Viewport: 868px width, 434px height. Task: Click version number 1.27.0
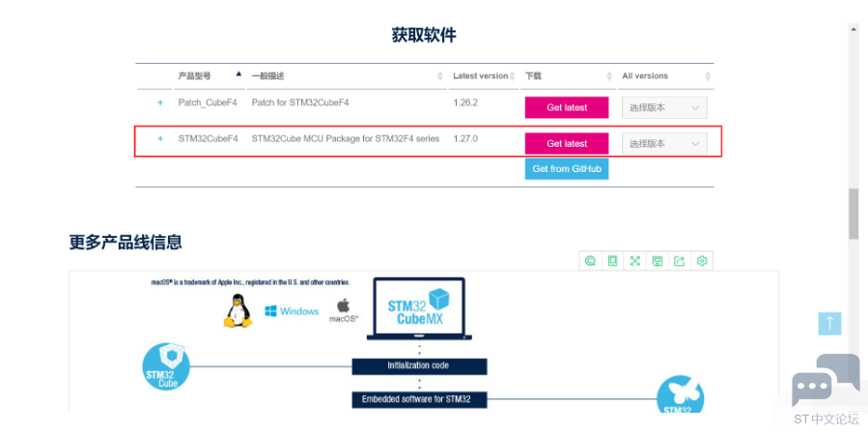click(465, 138)
